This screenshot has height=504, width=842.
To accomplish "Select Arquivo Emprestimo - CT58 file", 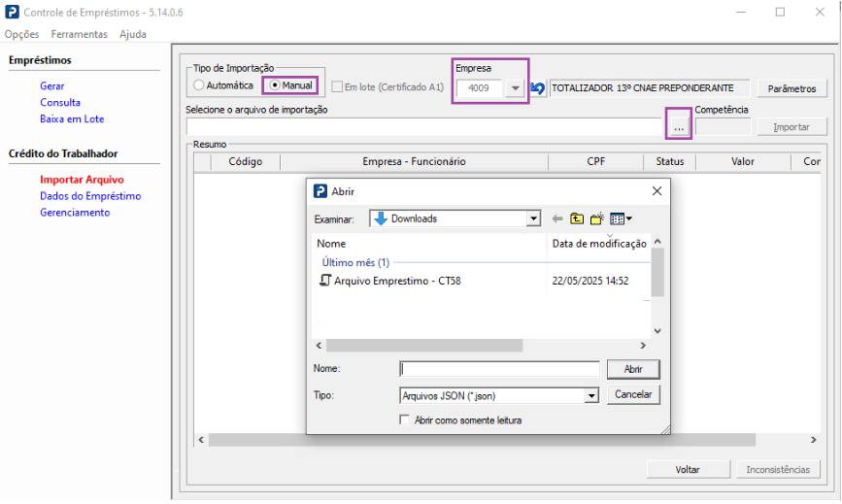I will coord(397,281).
